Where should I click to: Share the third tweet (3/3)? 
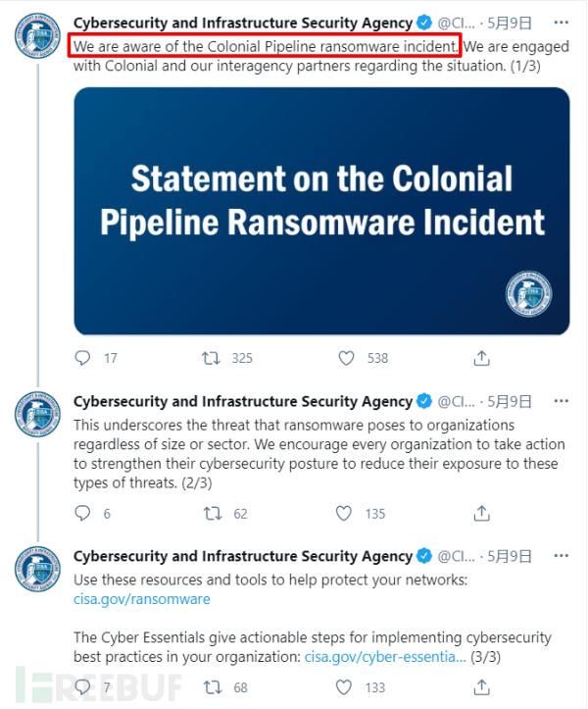[481, 687]
